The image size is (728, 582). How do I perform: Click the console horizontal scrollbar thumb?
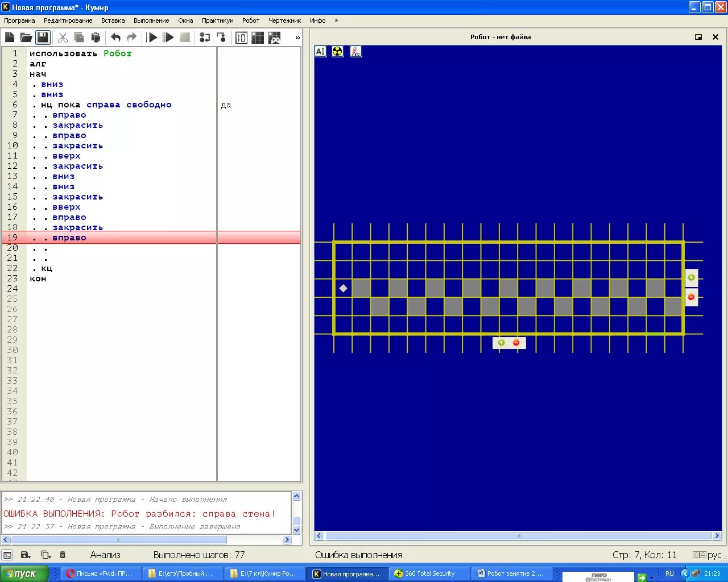119,539
